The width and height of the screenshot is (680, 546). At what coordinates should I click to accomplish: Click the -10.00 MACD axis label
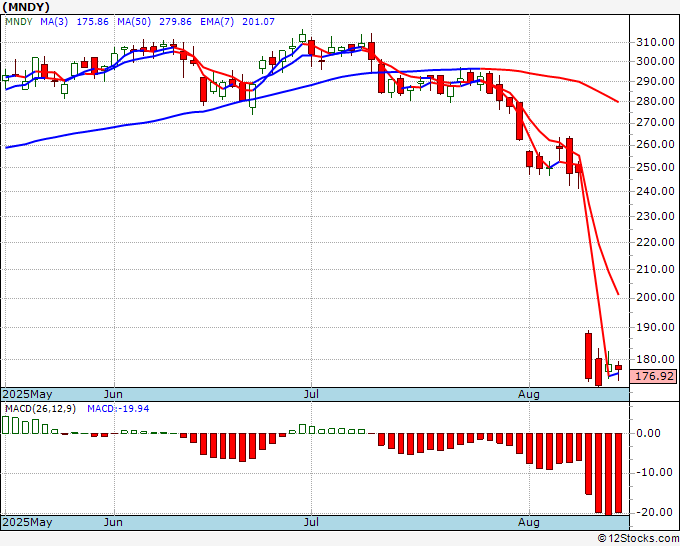click(652, 472)
